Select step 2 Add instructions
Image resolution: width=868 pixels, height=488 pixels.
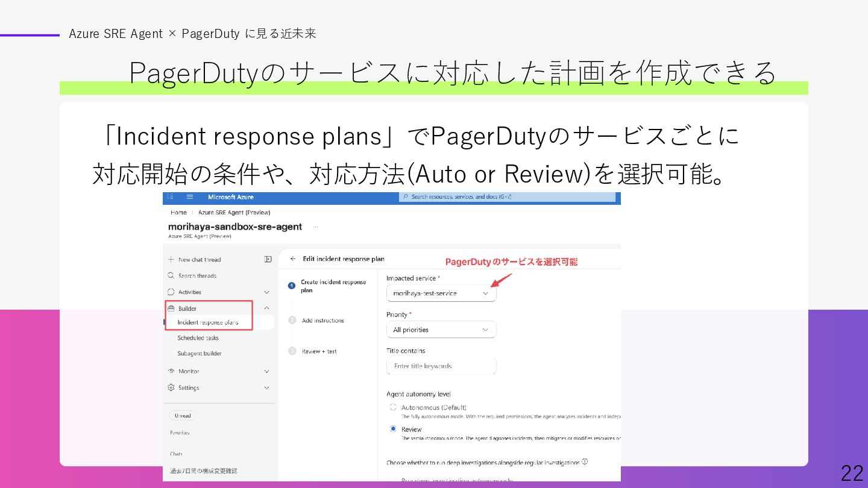(316, 321)
